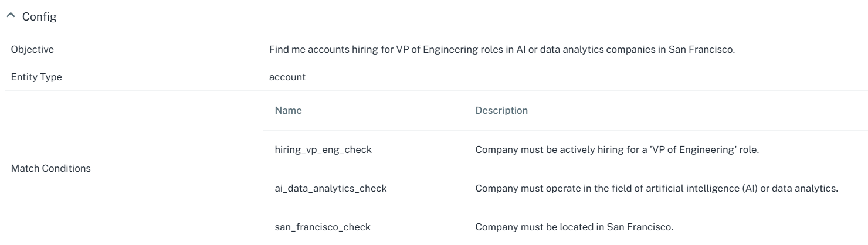Click the Name column header
Image resolution: width=868 pixels, height=245 pixels.
click(288, 111)
